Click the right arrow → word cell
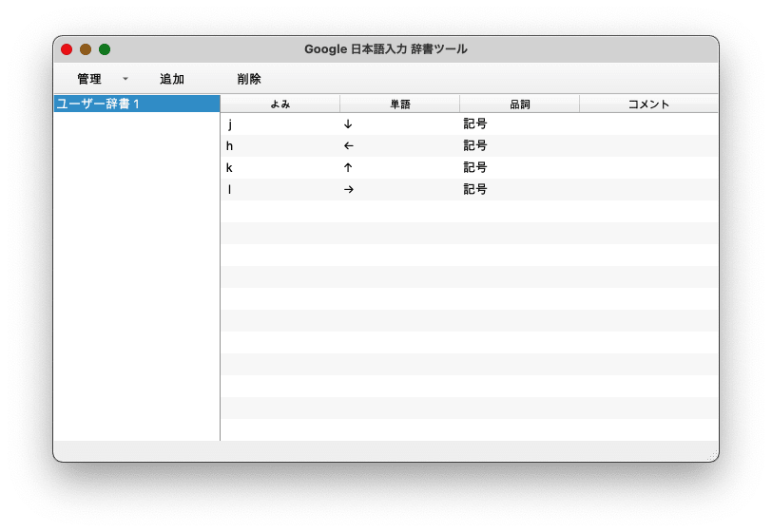 point(399,189)
